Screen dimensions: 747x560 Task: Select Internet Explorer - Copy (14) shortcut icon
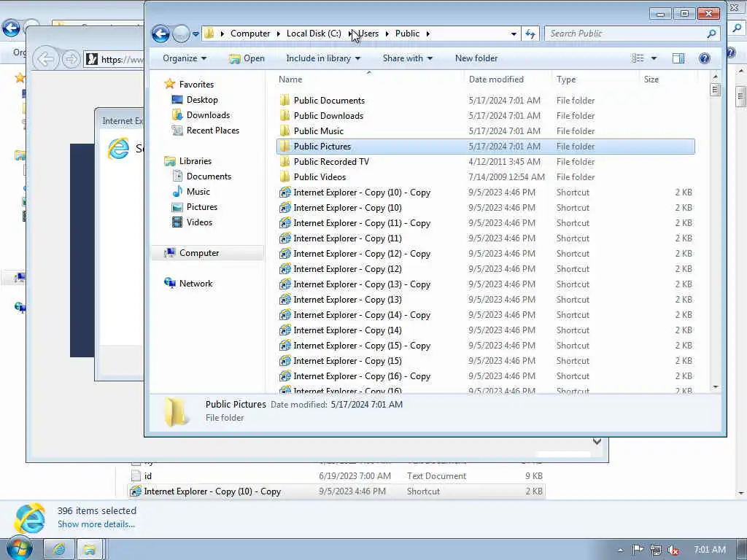click(x=285, y=330)
